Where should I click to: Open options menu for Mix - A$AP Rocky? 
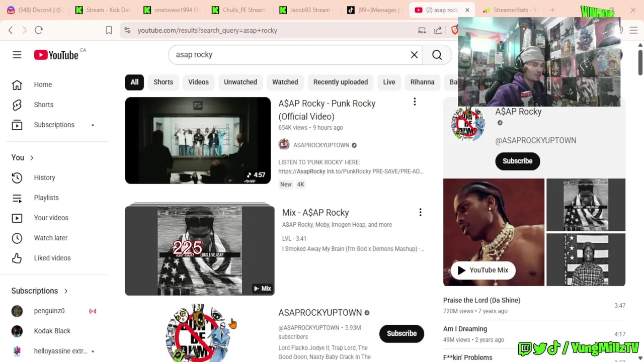420,213
